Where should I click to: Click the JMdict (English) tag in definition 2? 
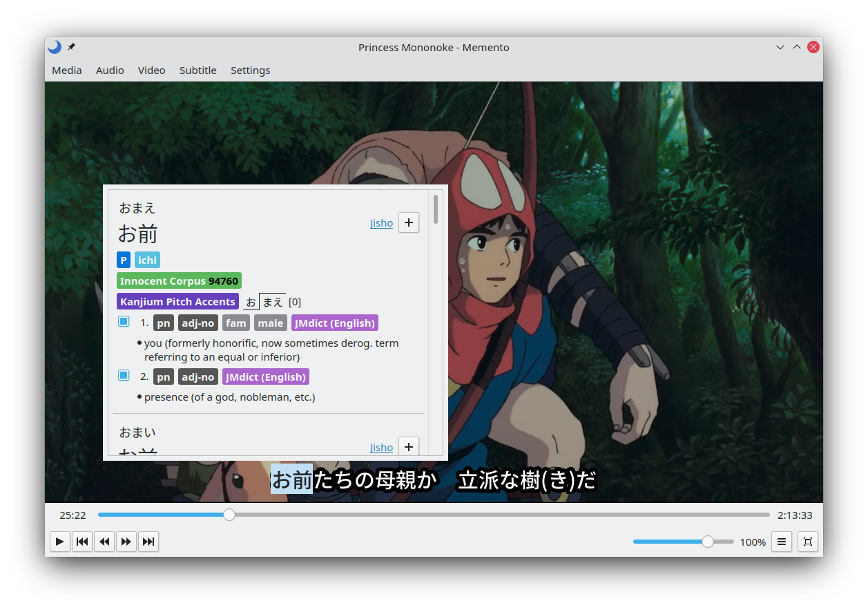click(x=266, y=377)
